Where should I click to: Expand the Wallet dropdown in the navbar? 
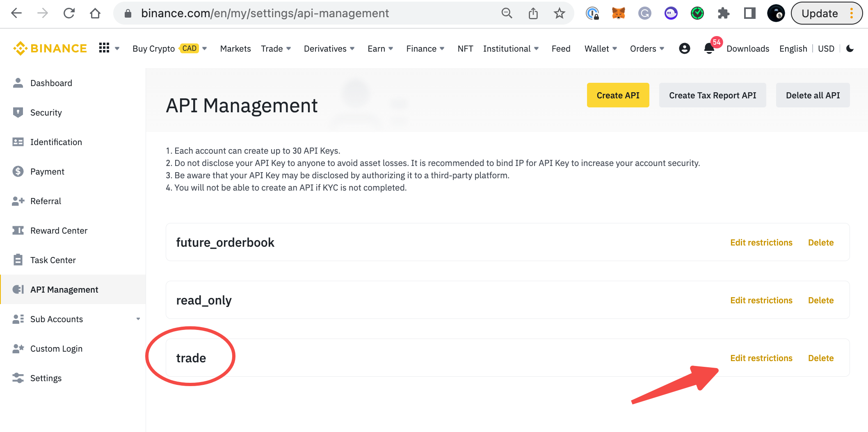(x=601, y=48)
